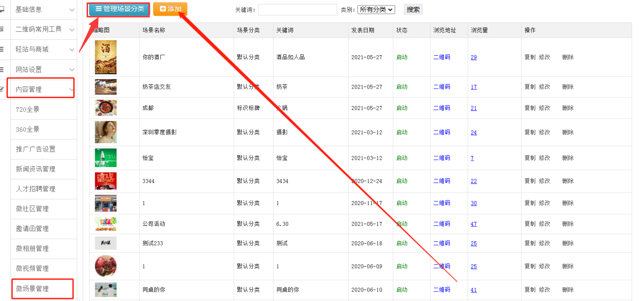The height and width of the screenshot is (301, 644).
Task: Click view count 29 for 你的酒厂
Action: 473,57
